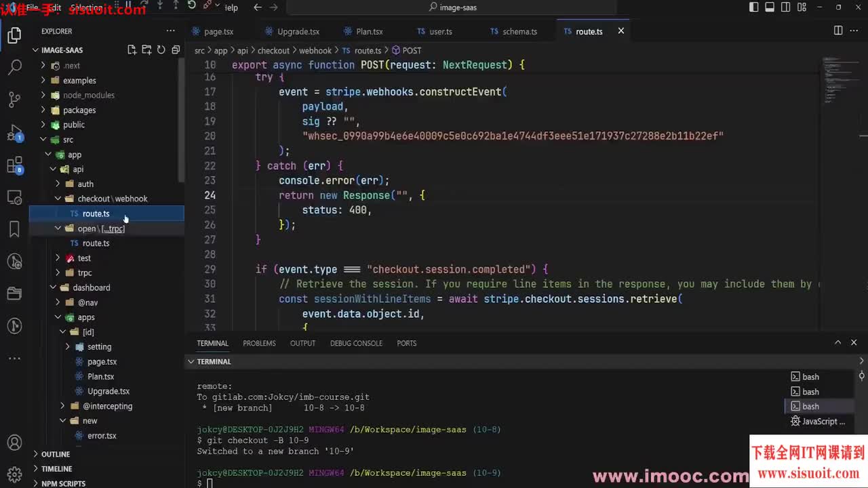Maximize the panel size with chevron
The width and height of the screenshot is (868, 488).
(x=837, y=343)
